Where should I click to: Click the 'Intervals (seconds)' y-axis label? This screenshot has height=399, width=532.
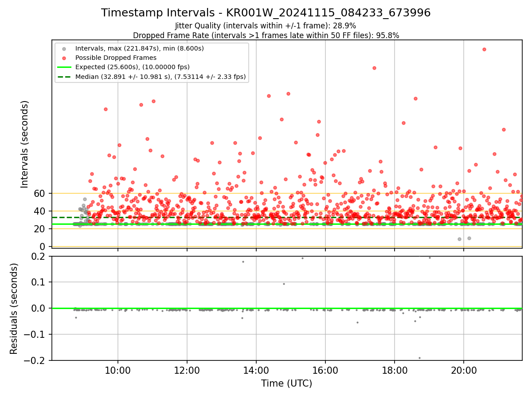[25, 144]
